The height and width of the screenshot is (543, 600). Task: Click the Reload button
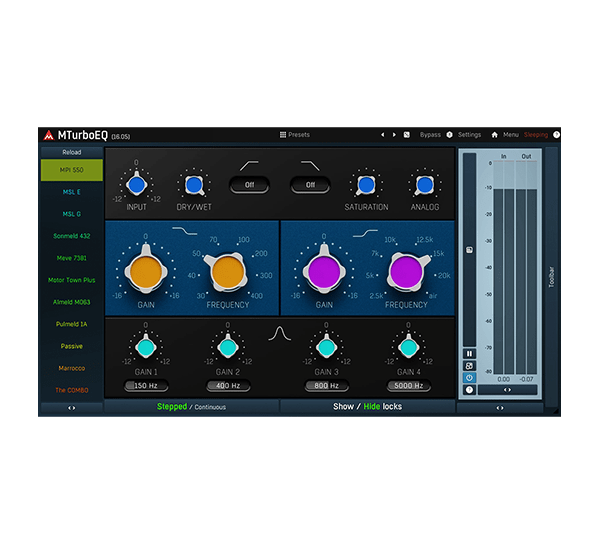tap(72, 152)
